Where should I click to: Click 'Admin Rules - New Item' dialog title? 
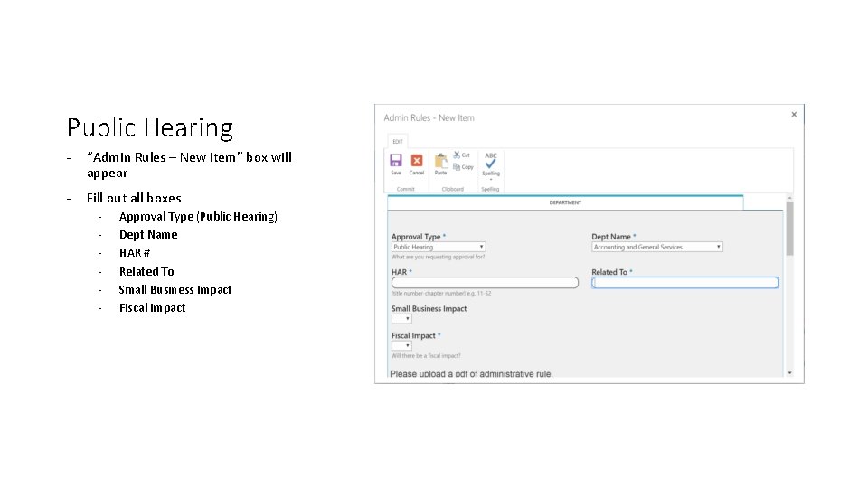coord(429,117)
